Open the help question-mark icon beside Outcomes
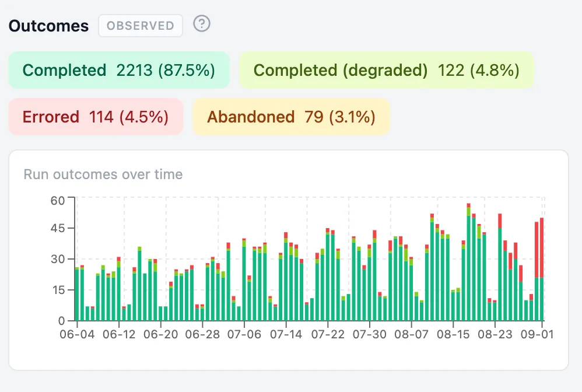 pos(202,24)
